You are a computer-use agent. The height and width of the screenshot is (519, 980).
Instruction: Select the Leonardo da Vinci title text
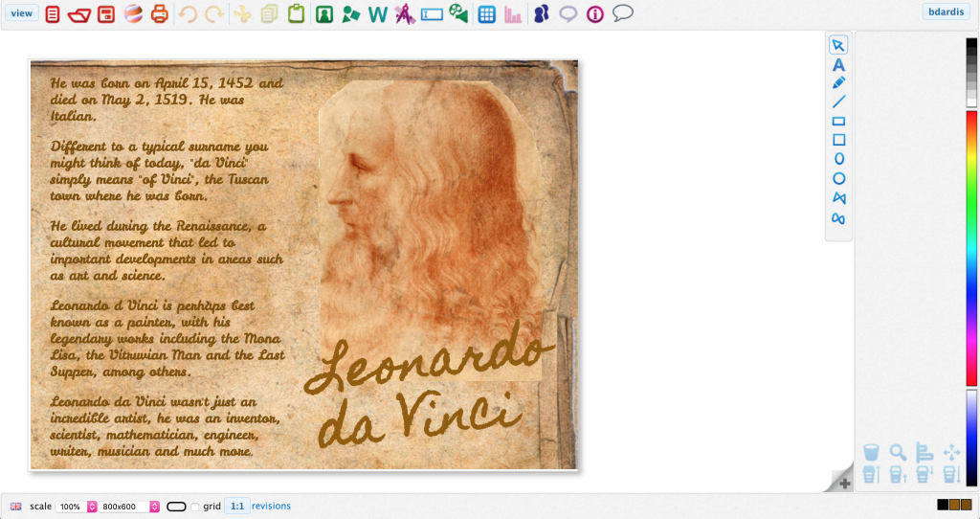[x=430, y=385]
